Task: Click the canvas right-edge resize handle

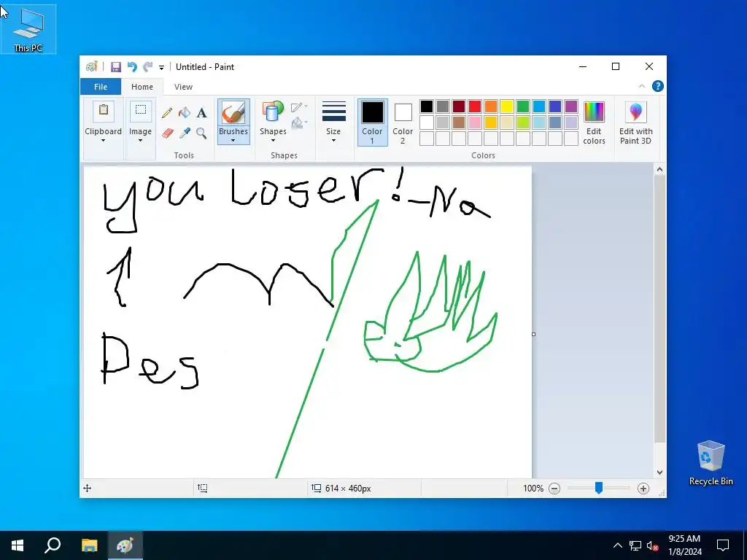Action: coord(533,334)
